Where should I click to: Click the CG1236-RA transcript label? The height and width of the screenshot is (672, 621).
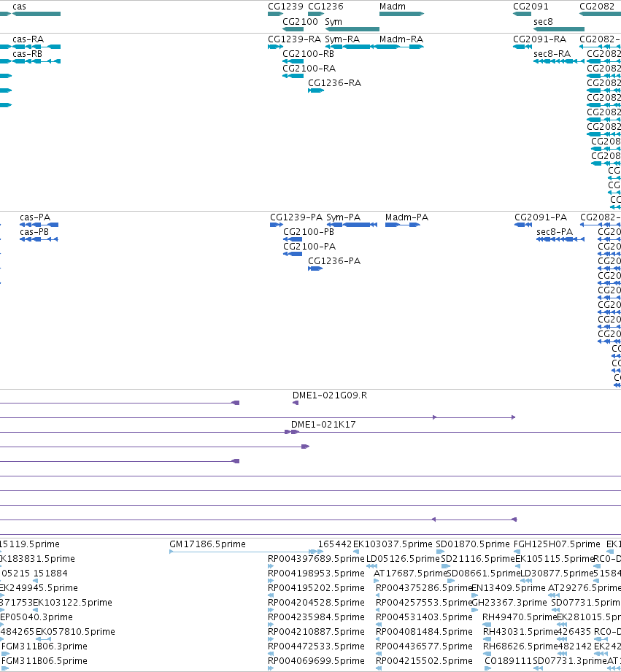335,83
